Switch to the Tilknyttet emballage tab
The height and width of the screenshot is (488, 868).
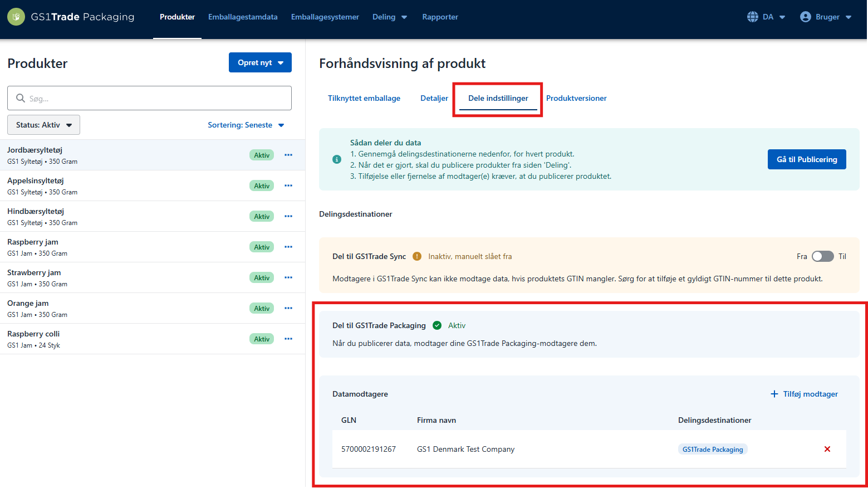(x=364, y=98)
